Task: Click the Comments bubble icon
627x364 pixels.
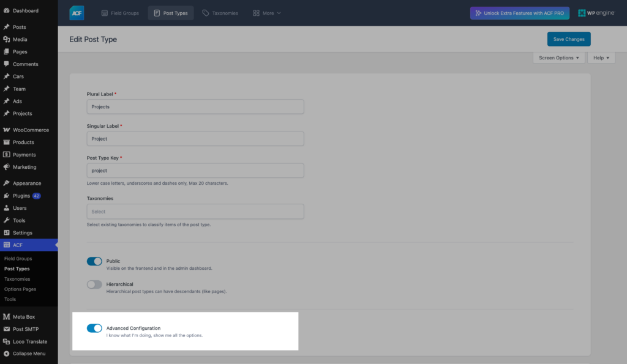Action: pyautogui.click(x=6, y=64)
